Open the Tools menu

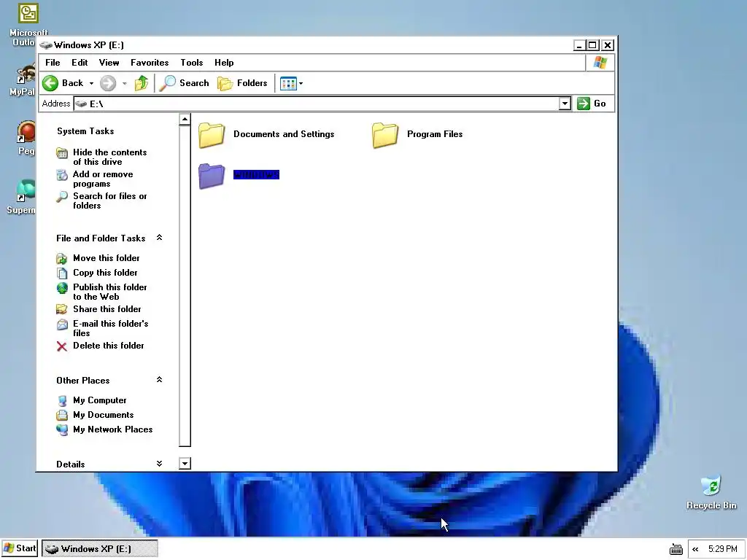point(192,63)
